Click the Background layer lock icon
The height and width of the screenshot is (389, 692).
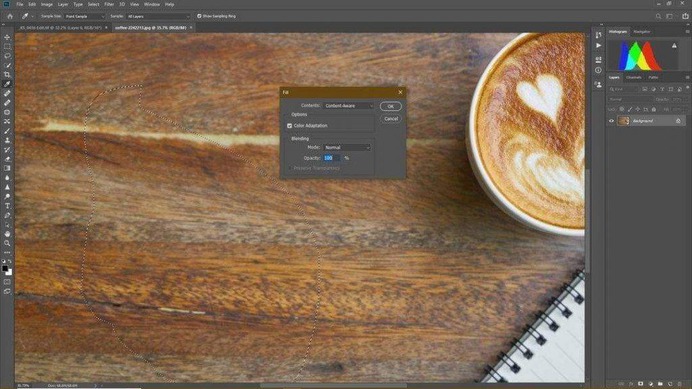[678, 121]
